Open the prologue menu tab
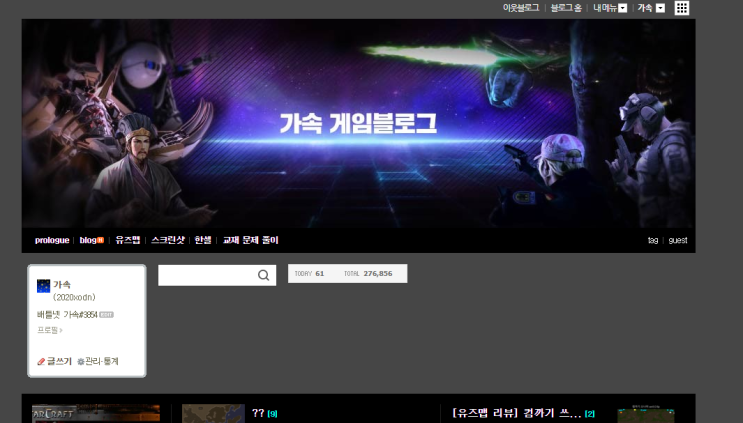743x423 pixels. pyautogui.click(x=52, y=240)
